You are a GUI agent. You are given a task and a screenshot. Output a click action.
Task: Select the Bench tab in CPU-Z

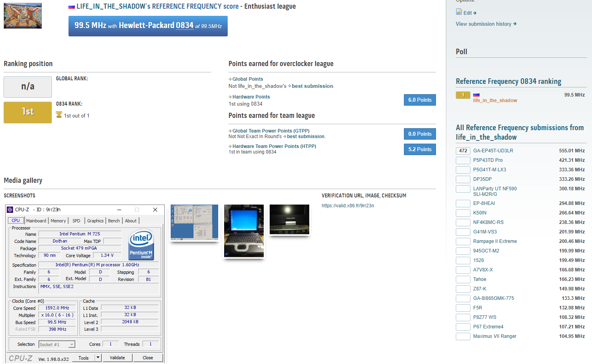114,221
